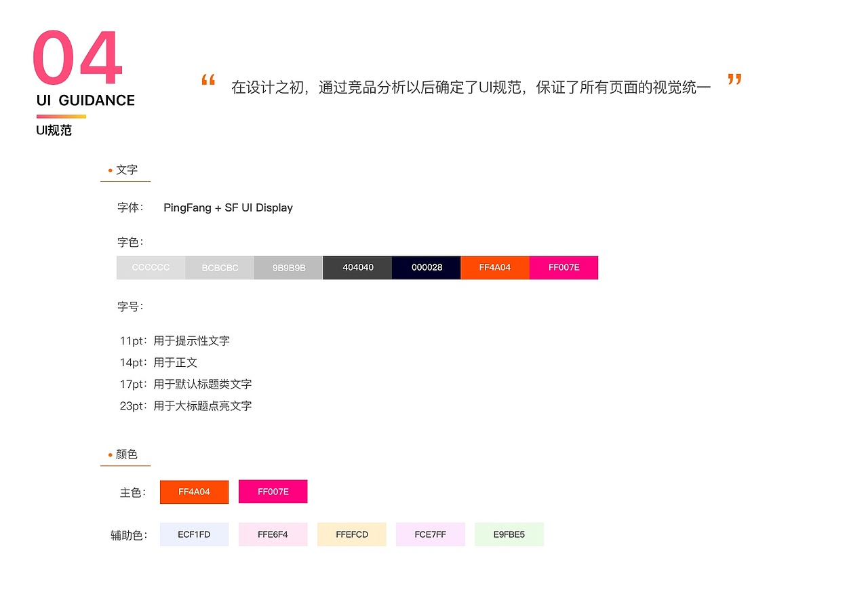Click the 颜色 section heading

[126, 454]
